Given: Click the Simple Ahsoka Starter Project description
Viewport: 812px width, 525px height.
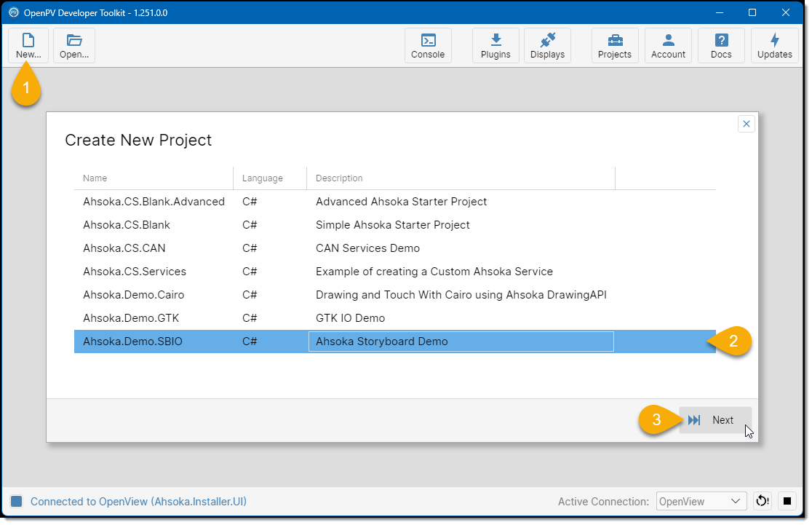Looking at the screenshot, I should point(392,225).
